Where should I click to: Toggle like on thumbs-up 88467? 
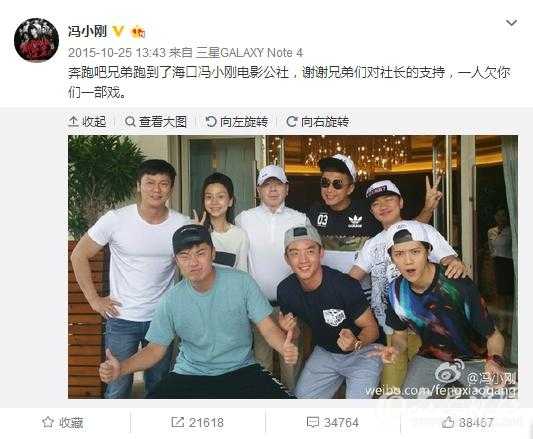pyautogui.click(x=467, y=422)
